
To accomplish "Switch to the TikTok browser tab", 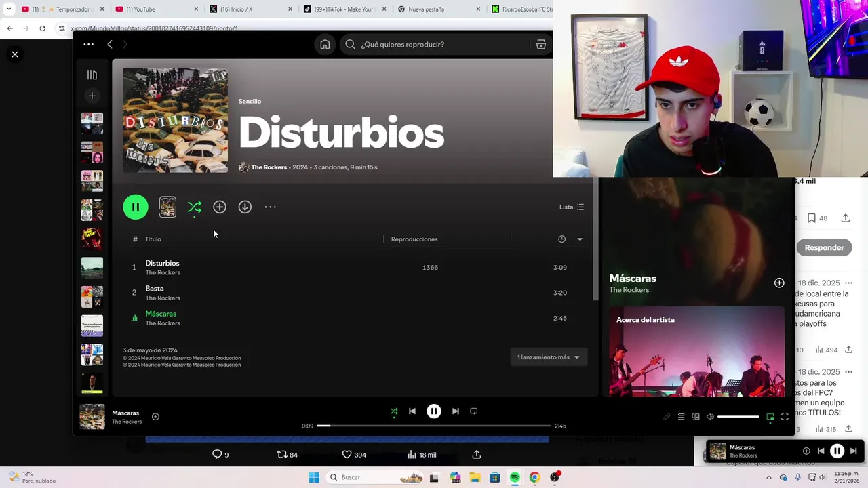I will [x=343, y=9].
